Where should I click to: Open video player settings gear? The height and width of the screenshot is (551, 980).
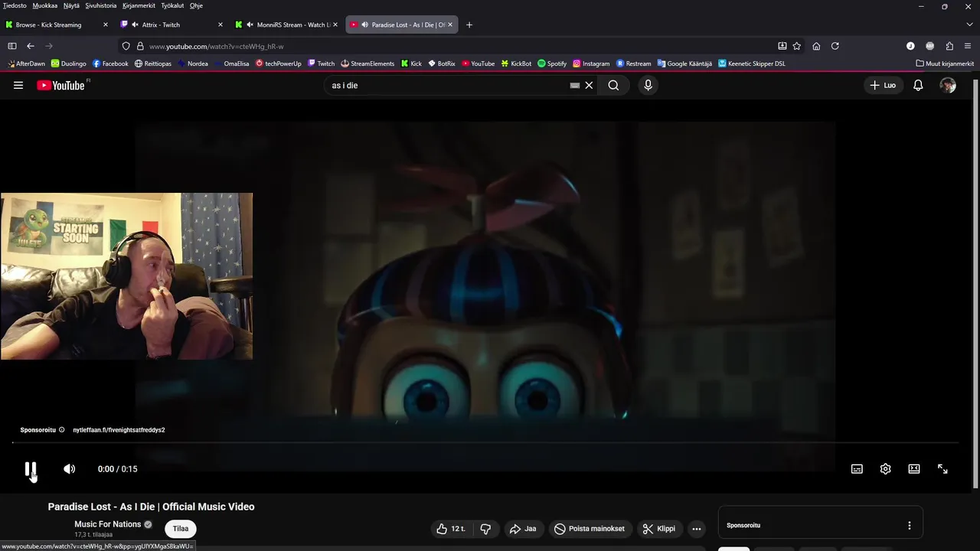885,469
